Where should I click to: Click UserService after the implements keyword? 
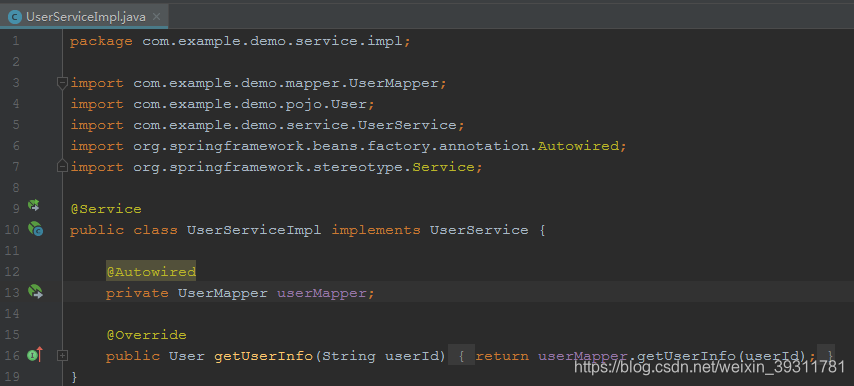coord(479,230)
